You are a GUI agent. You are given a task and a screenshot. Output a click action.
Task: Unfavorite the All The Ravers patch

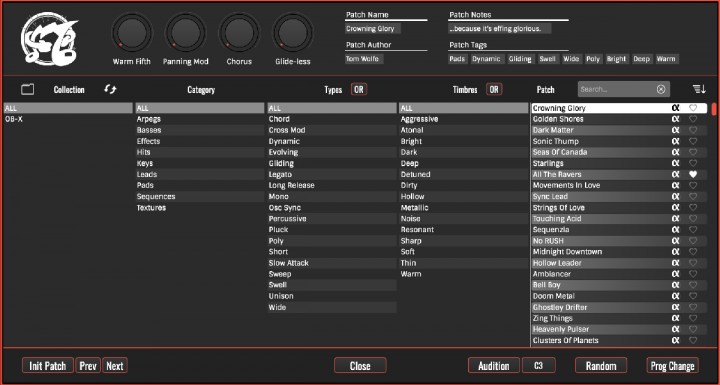693,175
